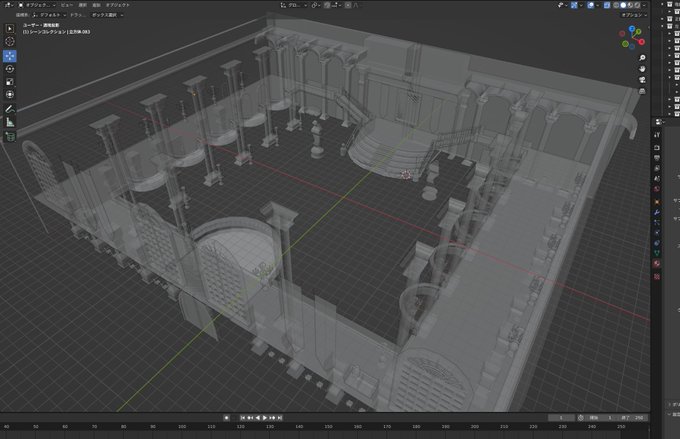Open the Render properties tab icon
The height and width of the screenshot is (439, 680).
click(657, 147)
